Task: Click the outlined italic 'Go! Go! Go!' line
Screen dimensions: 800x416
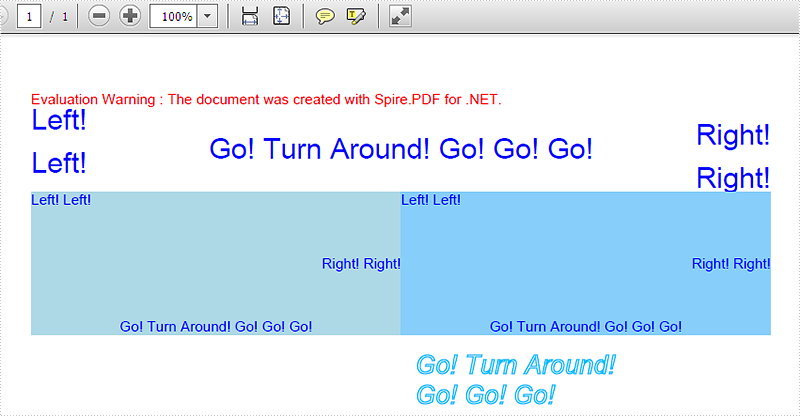Action: coord(485,395)
